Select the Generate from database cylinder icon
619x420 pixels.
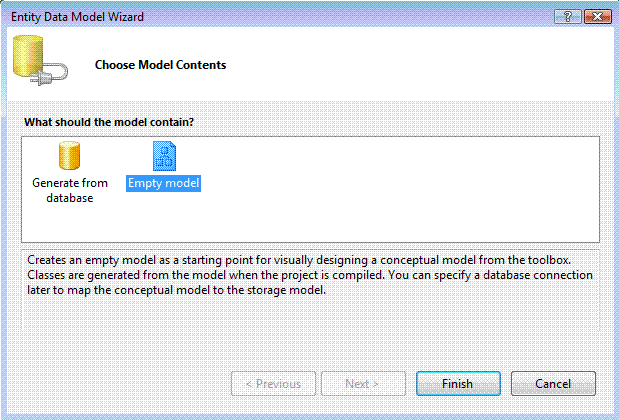coord(69,156)
